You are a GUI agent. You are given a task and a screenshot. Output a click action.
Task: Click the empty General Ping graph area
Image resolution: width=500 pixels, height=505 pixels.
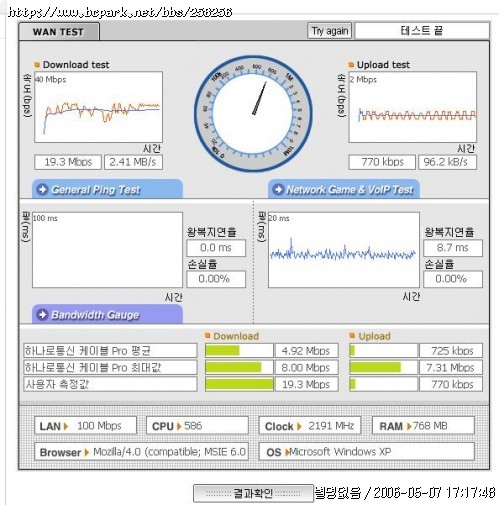107,250
